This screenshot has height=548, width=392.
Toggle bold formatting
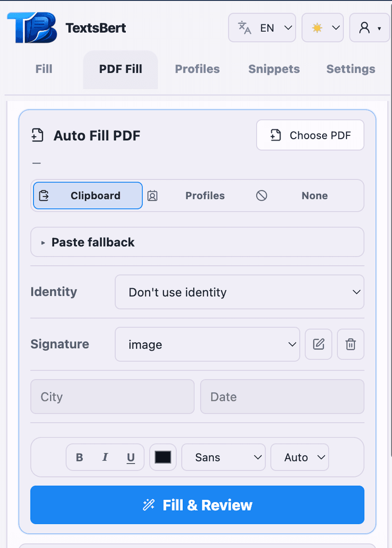(x=79, y=457)
